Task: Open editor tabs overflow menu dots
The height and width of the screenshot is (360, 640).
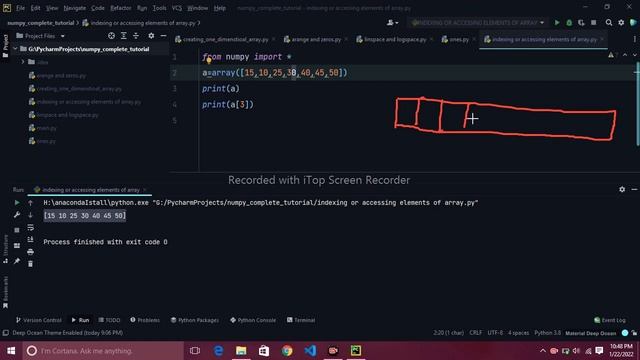Action: [634, 40]
